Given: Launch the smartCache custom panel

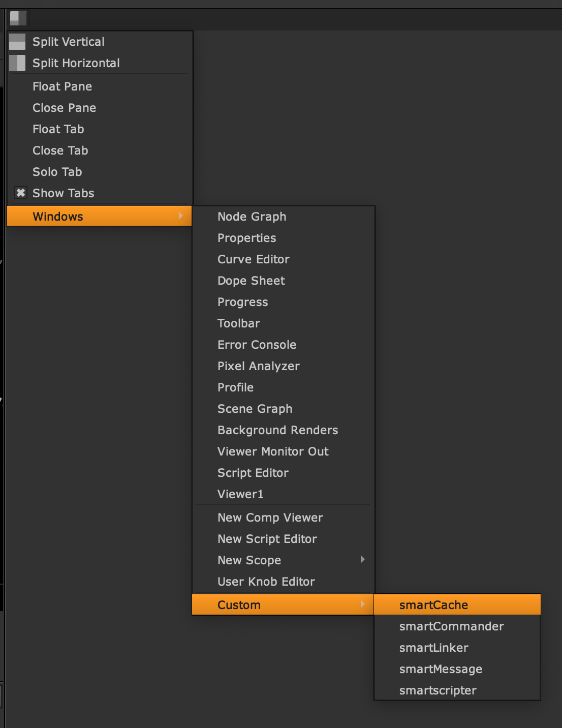Looking at the screenshot, I should [x=433, y=605].
